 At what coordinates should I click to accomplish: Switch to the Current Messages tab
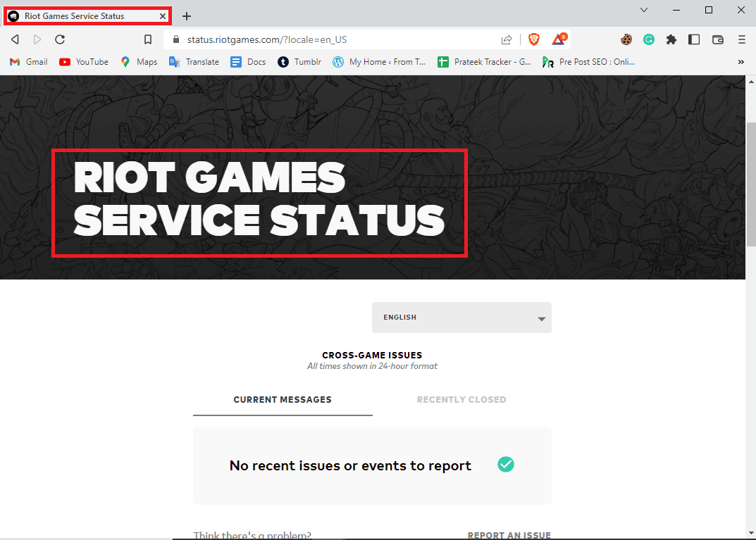pos(283,400)
